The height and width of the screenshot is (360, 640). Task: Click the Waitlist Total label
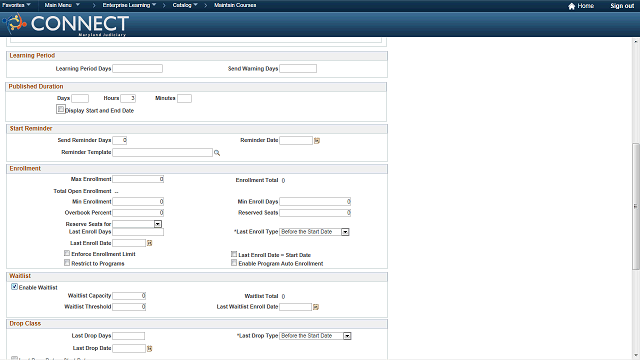coord(261,296)
